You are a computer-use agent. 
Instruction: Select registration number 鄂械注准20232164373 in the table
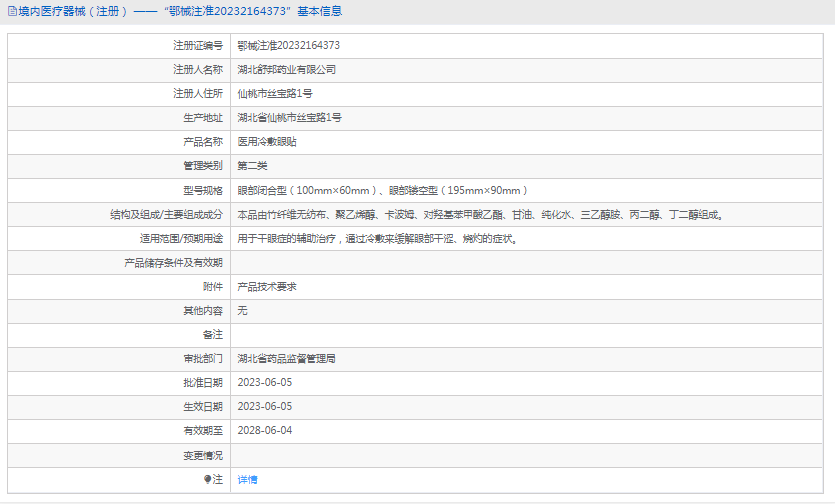(x=288, y=46)
